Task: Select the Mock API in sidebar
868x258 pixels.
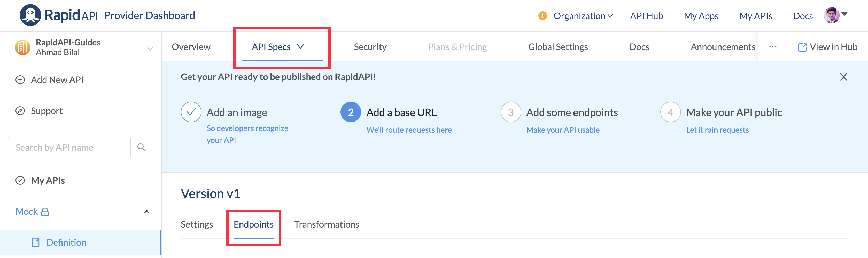Action: [x=27, y=212]
